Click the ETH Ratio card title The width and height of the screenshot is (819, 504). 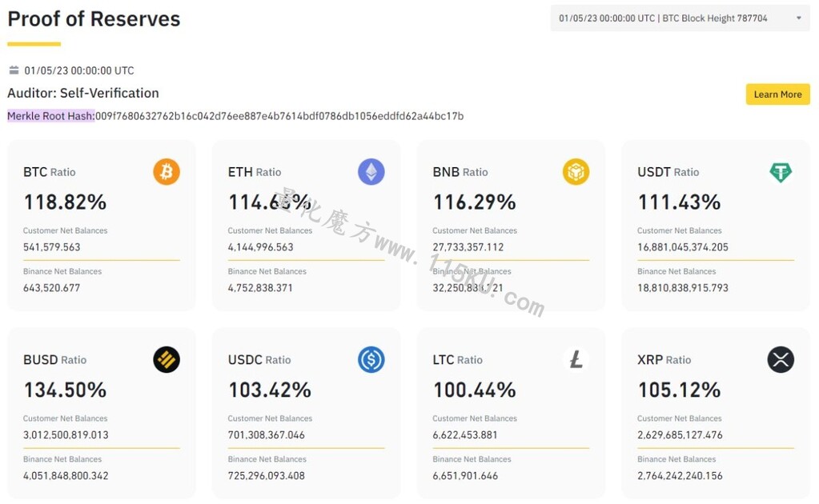click(255, 172)
